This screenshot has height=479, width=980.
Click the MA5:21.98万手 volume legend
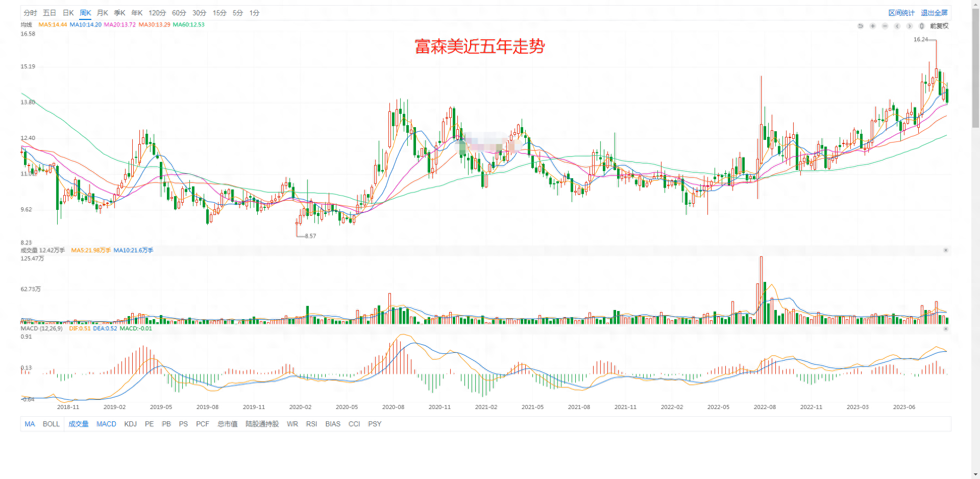coord(91,250)
